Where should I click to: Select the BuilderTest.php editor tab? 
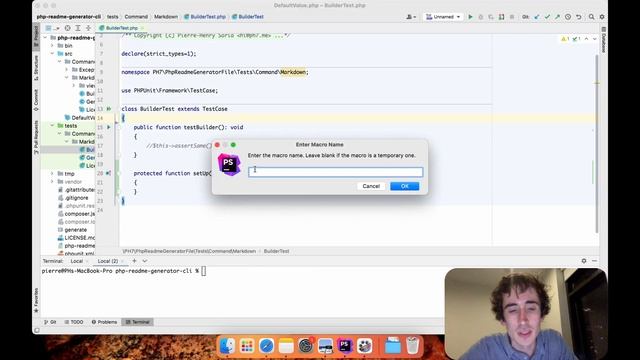[x=121, y=28]
